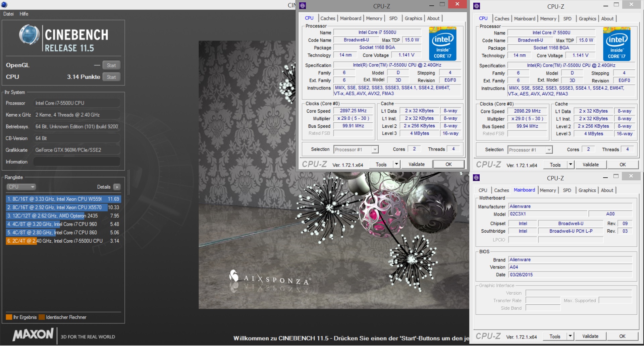Click the Cinebench globe logo
644x362 pixels.
30,35
